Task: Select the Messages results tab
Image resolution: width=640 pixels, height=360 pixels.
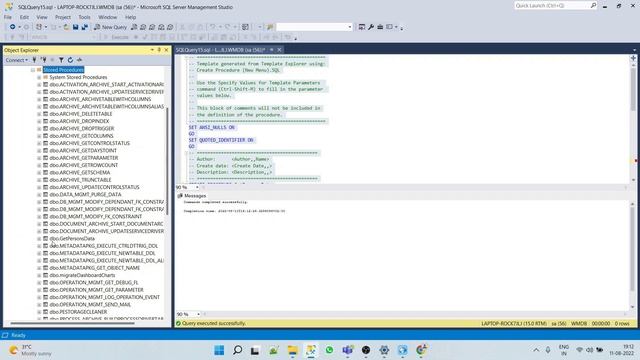Action: 192,196
